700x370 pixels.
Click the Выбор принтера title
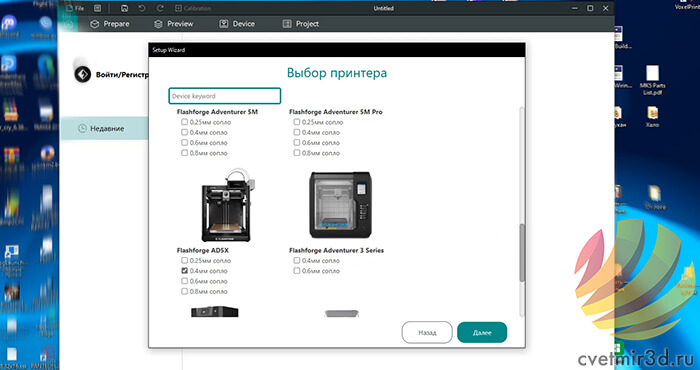point(337,73)
